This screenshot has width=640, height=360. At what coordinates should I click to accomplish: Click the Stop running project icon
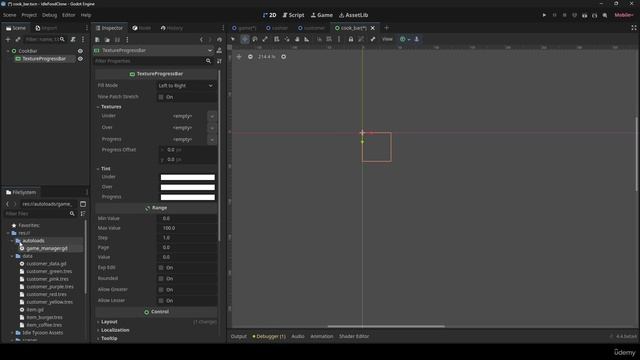coord(564,15)
